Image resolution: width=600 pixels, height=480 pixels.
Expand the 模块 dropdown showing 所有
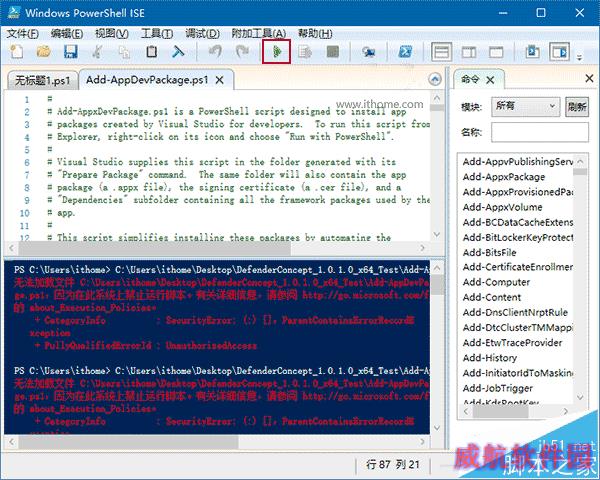[x=525, y=106]
